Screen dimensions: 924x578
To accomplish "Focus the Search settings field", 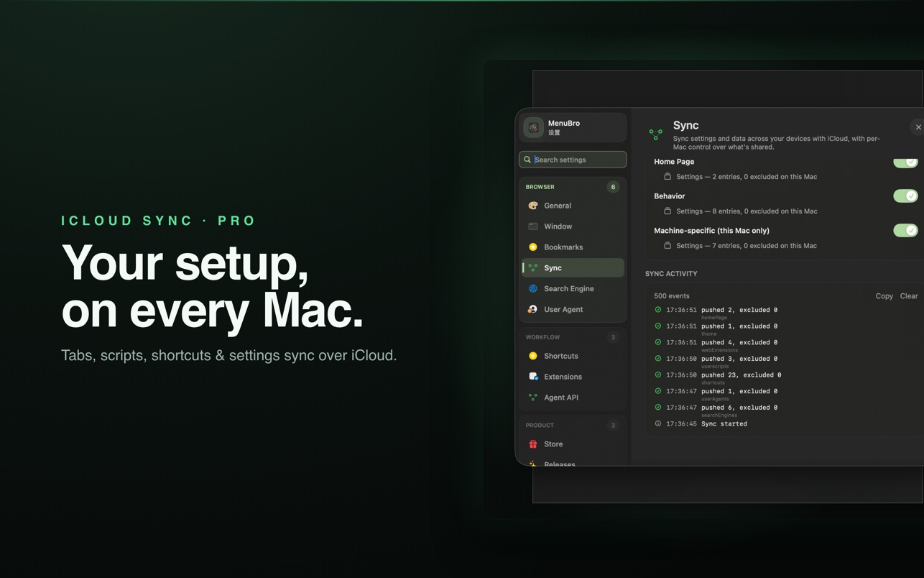I will 573,160.
